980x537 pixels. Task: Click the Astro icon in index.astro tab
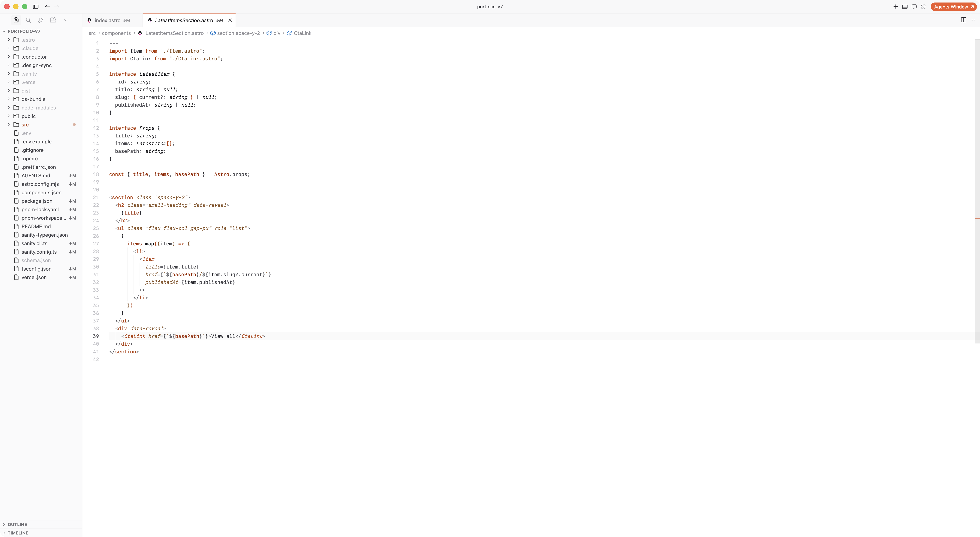89,20
